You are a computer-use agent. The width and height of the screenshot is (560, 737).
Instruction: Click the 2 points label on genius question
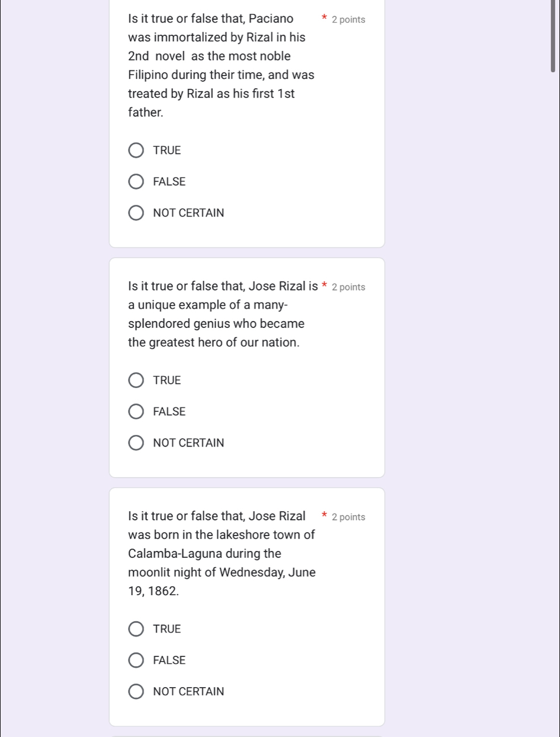[348, 287]
